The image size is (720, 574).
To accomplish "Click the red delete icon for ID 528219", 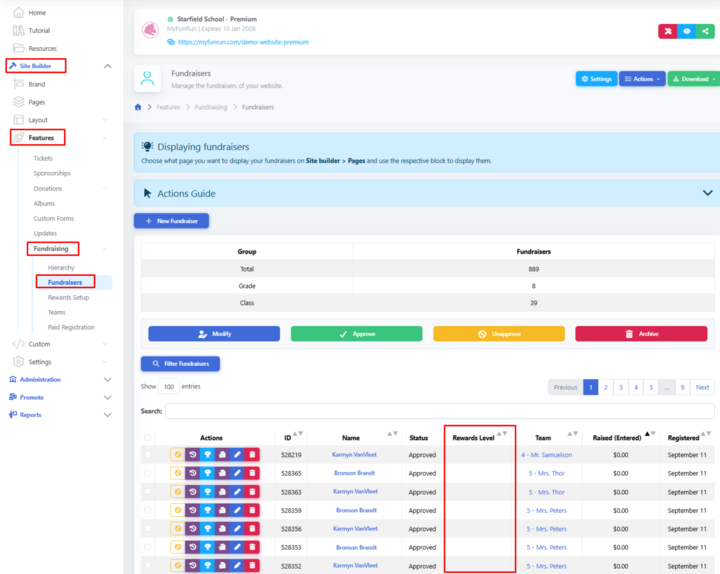I will (252, 455).
